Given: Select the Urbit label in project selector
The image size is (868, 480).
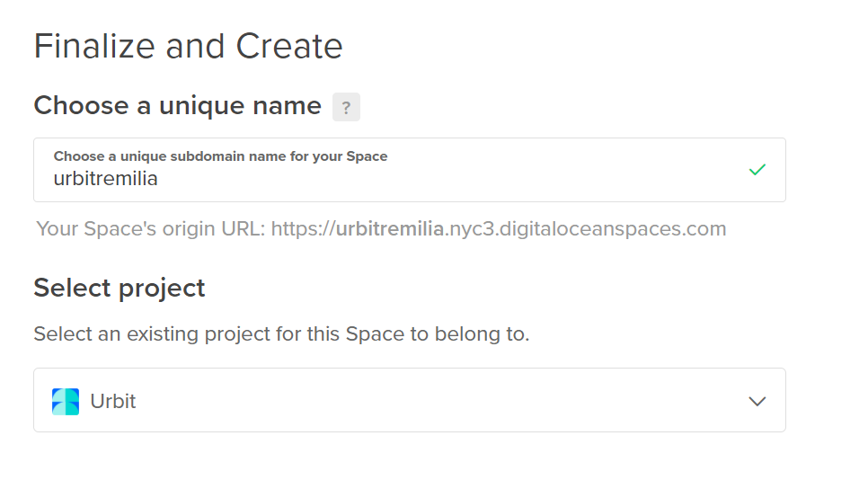Looking at the screenshot, I should click(113, 402).
